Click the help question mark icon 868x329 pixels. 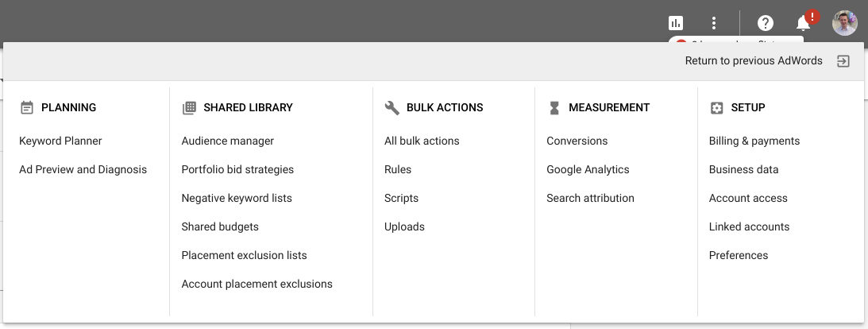point(766,23)
